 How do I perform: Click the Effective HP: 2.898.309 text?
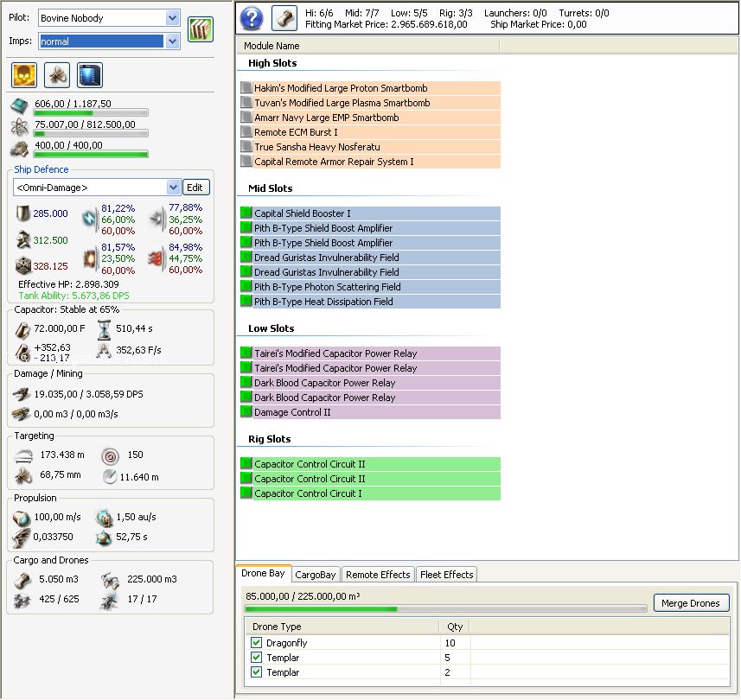coord(68,284)
